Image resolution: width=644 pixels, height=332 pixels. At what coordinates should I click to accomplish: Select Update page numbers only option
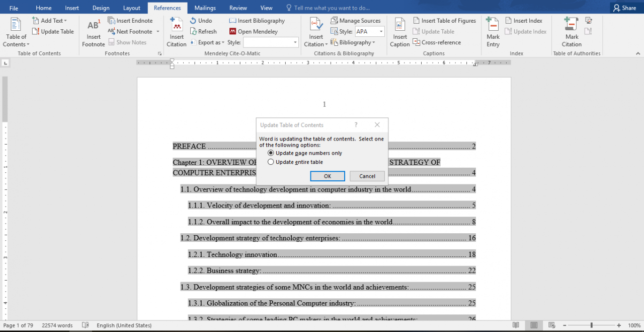305,153
